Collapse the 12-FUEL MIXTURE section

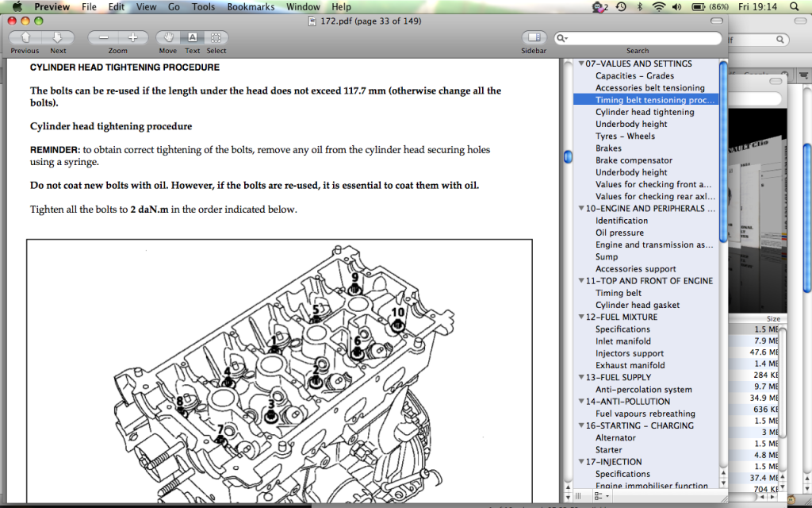tap(581, 317)
